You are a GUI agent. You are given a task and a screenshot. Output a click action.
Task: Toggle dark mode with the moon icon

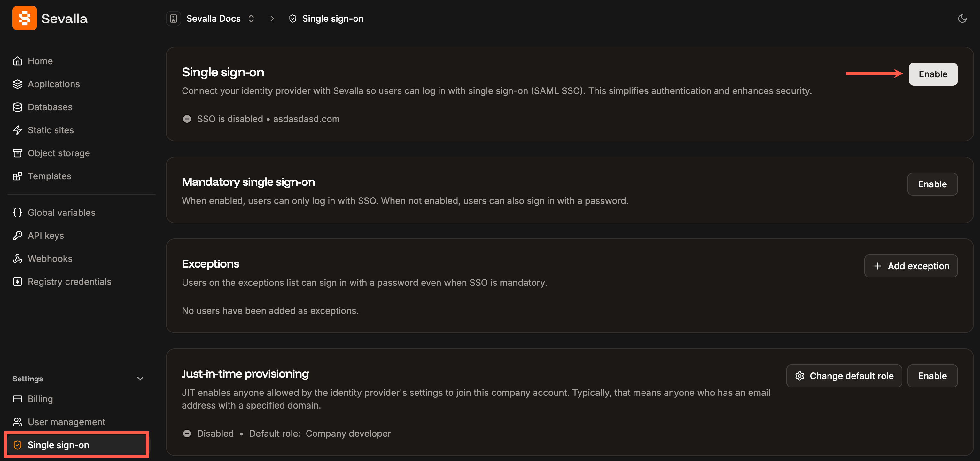pos(962,18)
